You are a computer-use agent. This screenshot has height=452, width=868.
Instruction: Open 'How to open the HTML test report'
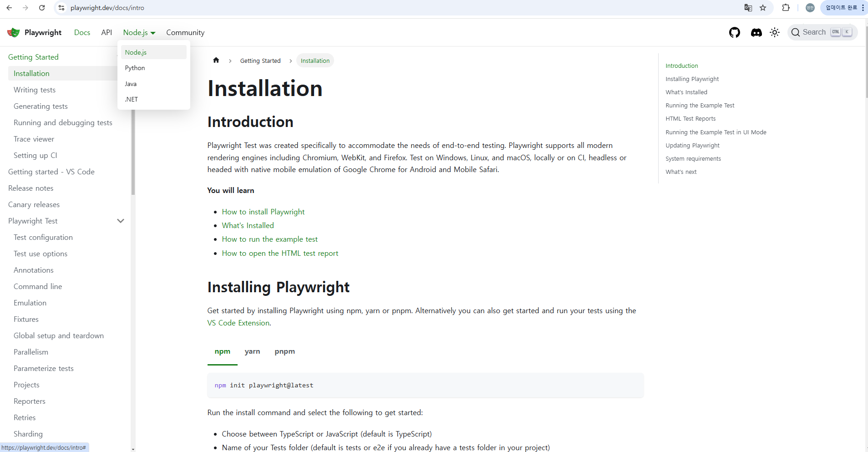[280, 253]
